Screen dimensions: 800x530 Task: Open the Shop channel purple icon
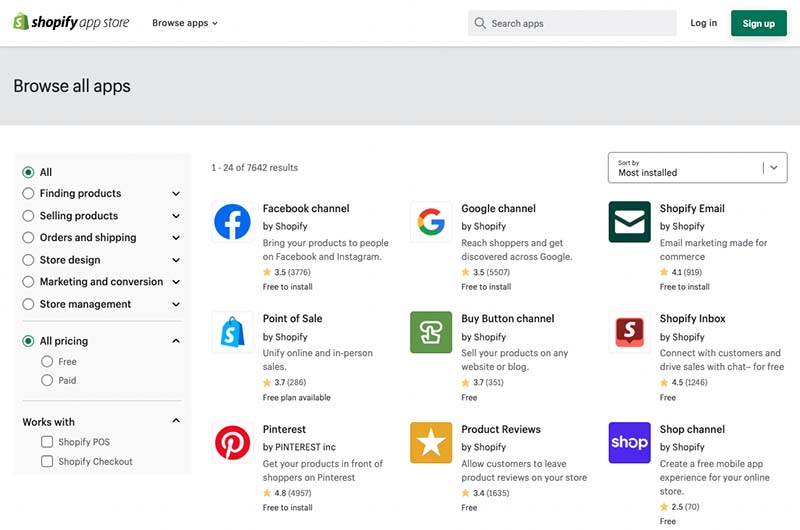[x=629, y=443]
